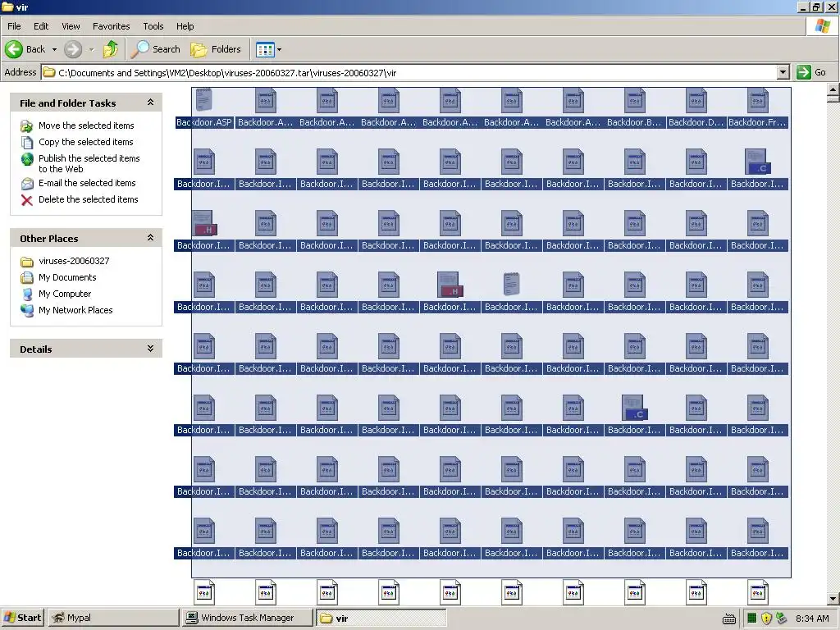840x630 pixels.
Task: Go to My Documents
Action: (x=67, y=277)
